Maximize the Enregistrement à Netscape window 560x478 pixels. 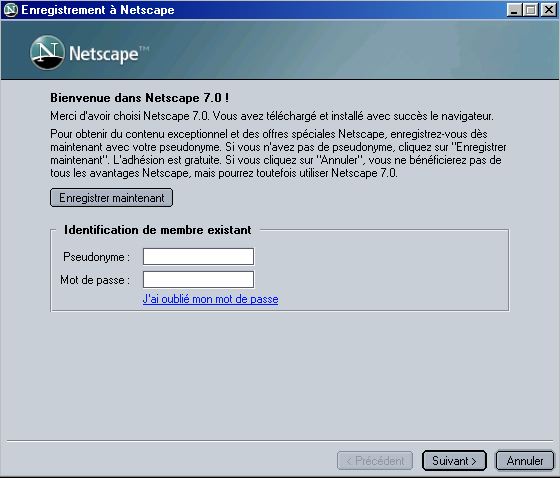pos(530,10)
